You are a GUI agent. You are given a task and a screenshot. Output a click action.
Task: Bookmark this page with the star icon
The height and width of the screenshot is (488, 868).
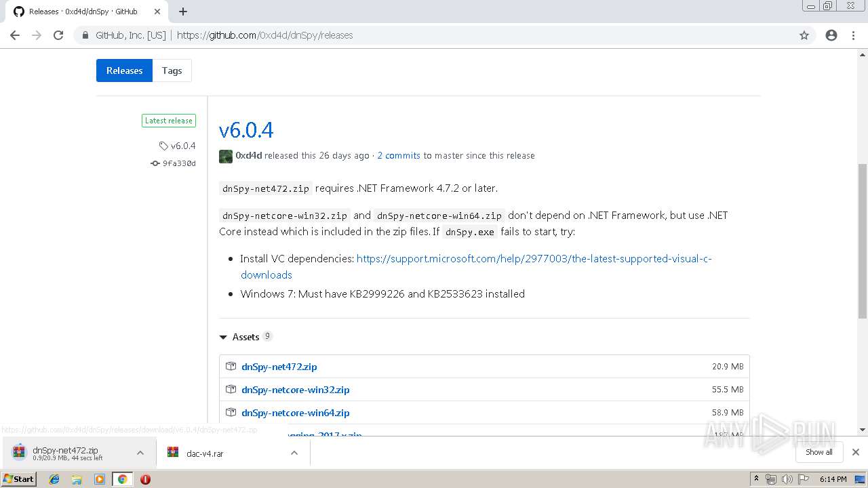(x=804, y=35)
